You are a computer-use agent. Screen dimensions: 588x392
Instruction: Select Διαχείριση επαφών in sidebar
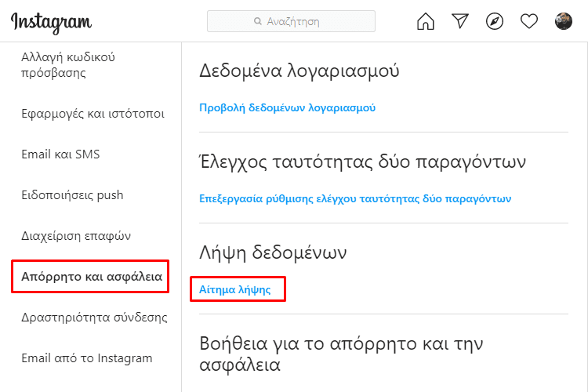point(76,236)
